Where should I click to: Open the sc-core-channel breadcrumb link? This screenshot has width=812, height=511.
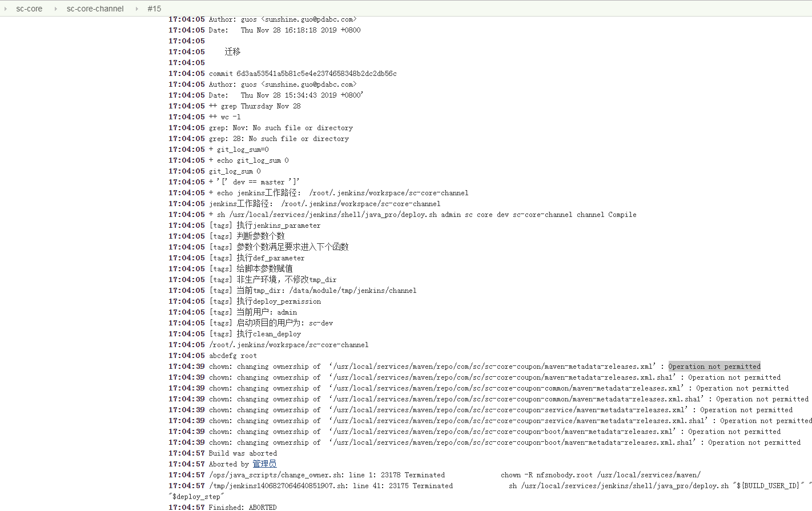(x=95, y=9)
